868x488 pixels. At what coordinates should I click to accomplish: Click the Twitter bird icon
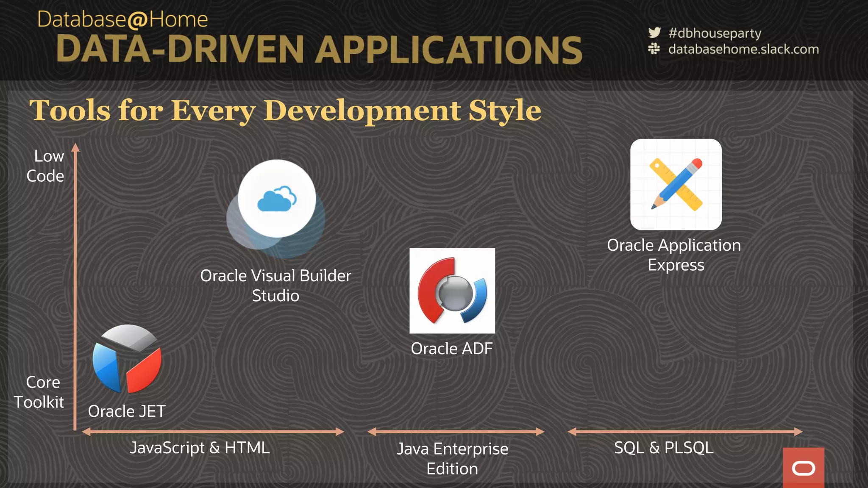point(654,33)
